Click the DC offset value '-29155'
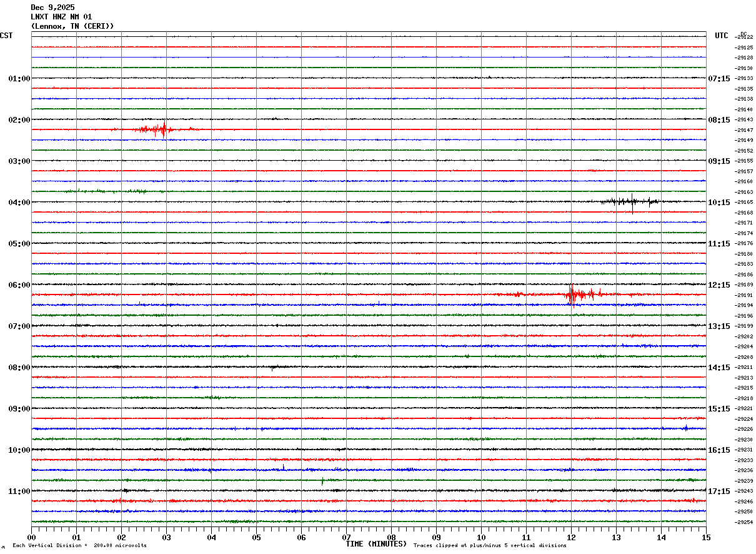 pos(744,161)
